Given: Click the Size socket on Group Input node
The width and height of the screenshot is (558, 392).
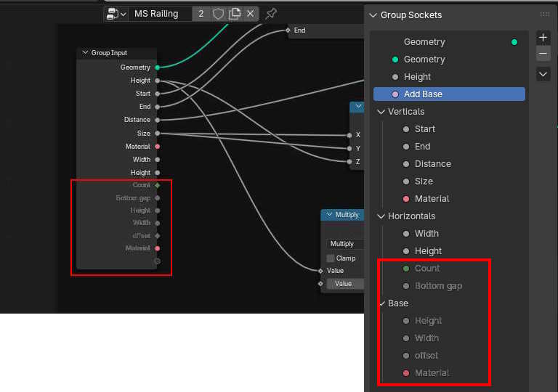Looking at the screenshot, I should tap(157, 134).
